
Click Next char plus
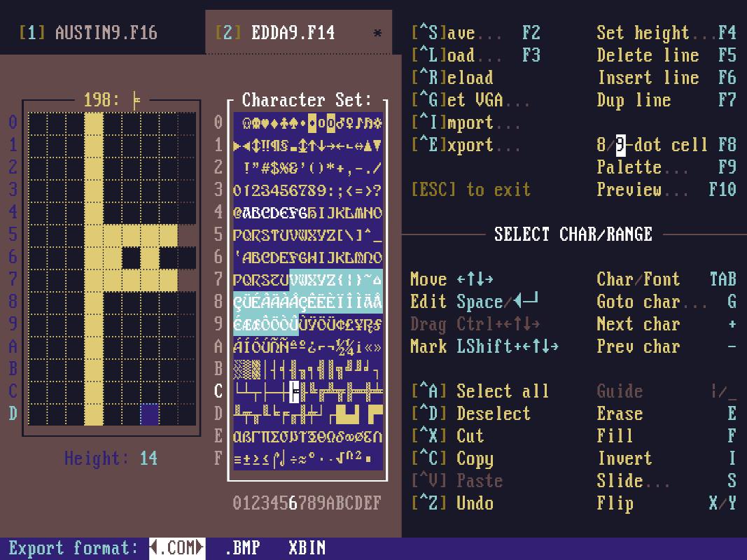[x=666, y=324]
